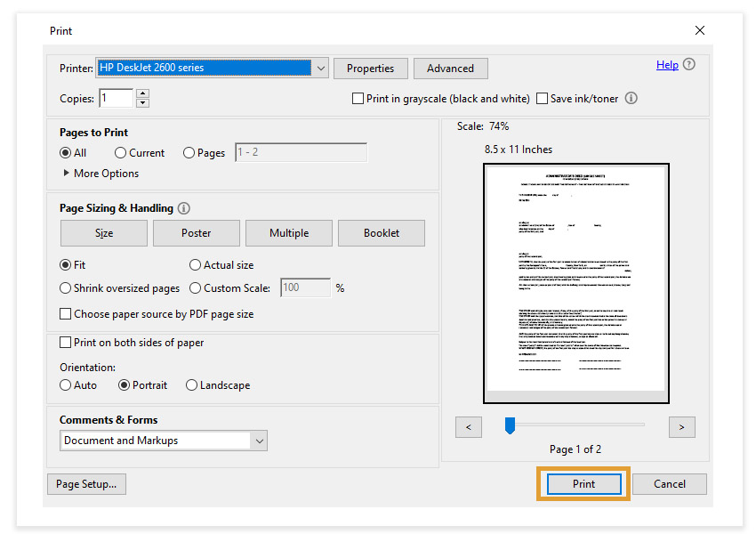Switch to the Poster sizing tab
The height and width of the screenshot is (542, 756).
pos(197,233)
